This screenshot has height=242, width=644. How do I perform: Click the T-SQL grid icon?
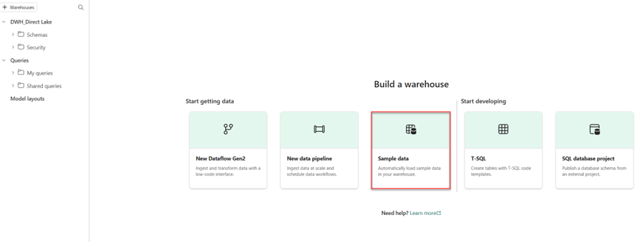point(503,129)
